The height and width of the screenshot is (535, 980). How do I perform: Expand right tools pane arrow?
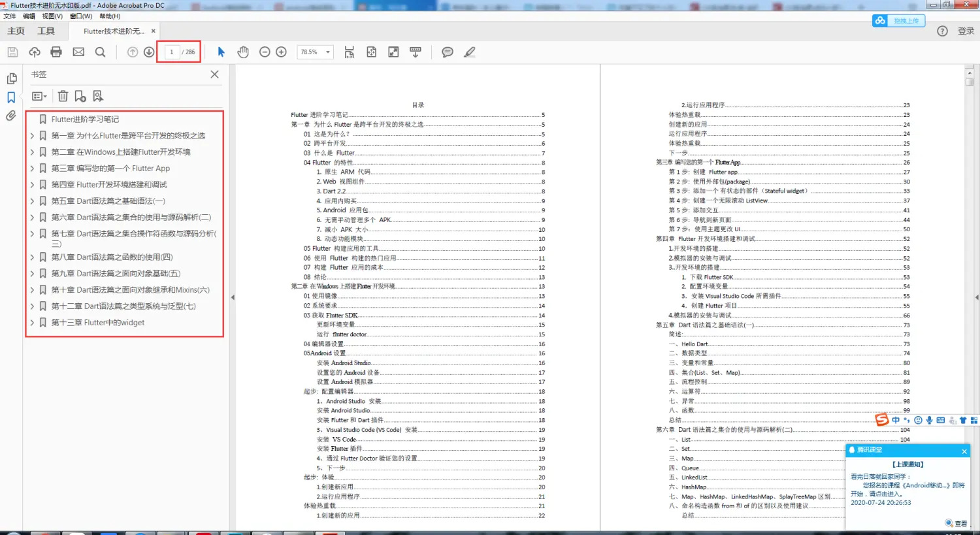point(977,297)
